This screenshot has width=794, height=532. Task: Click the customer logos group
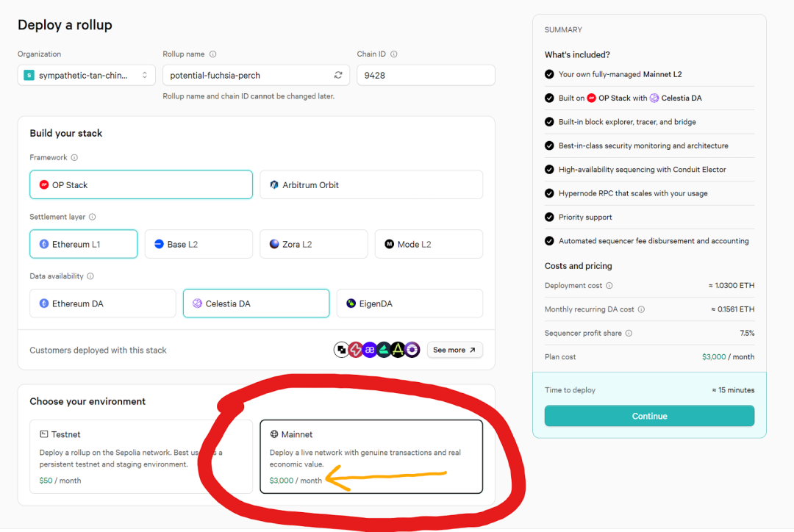[376, 350]
